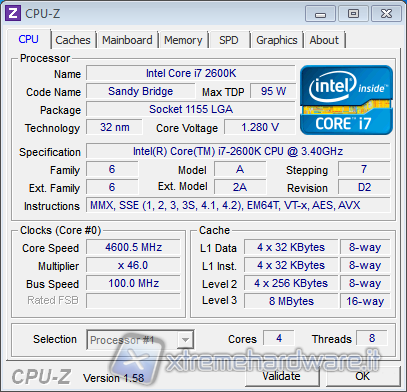Open the Memory tab

pos(183,40)
